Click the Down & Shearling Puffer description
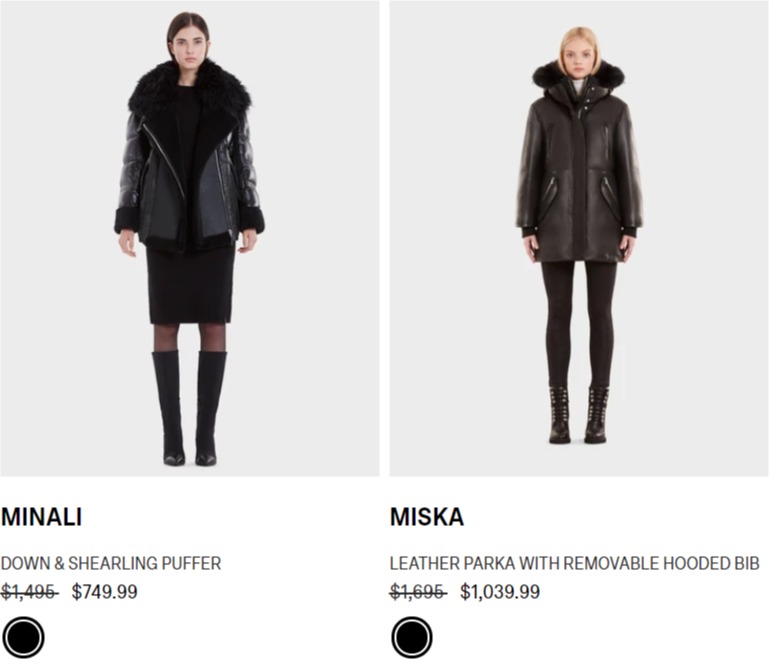780x672 pixels. [x=111, y=563]
